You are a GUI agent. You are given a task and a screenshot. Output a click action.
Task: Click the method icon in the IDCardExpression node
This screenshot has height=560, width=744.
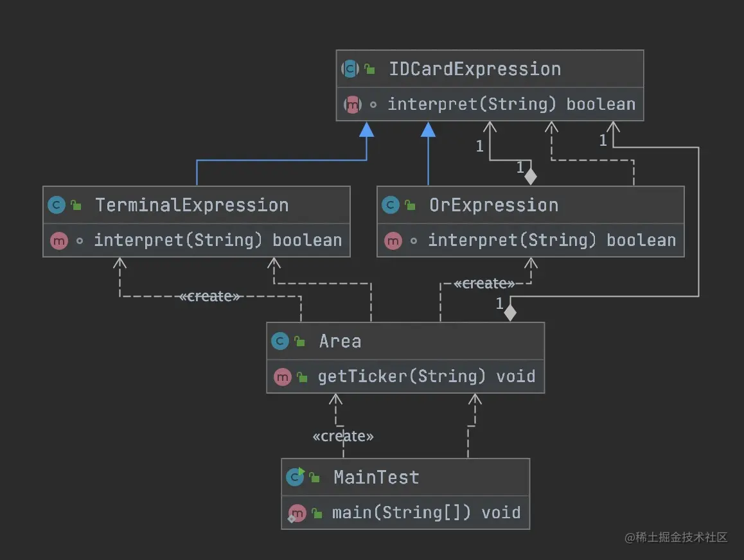[352, 105]
